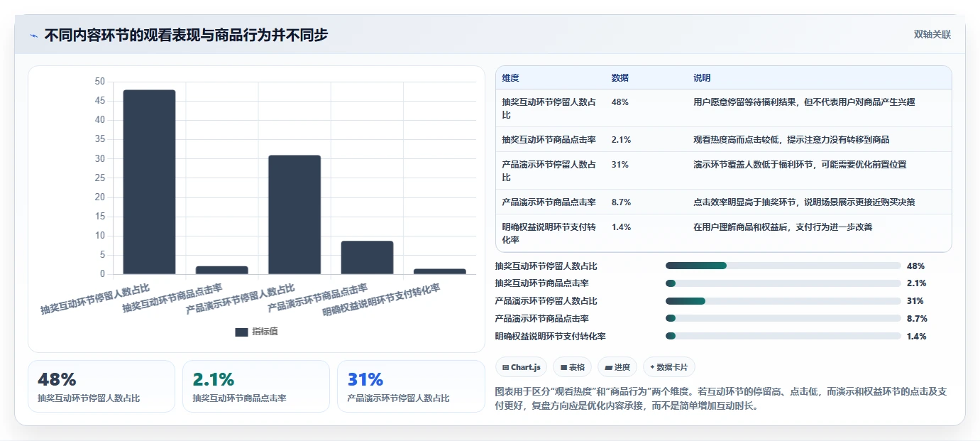Viewport: 980px width, 441px height.
Task: Click the y-axis label 50
Action: point(99,82)
